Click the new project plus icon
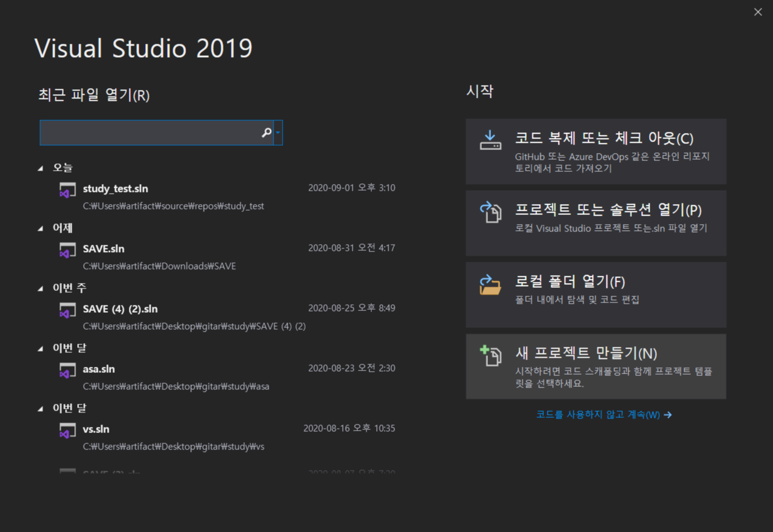773x532 pixels. click(x=490, y=355)
